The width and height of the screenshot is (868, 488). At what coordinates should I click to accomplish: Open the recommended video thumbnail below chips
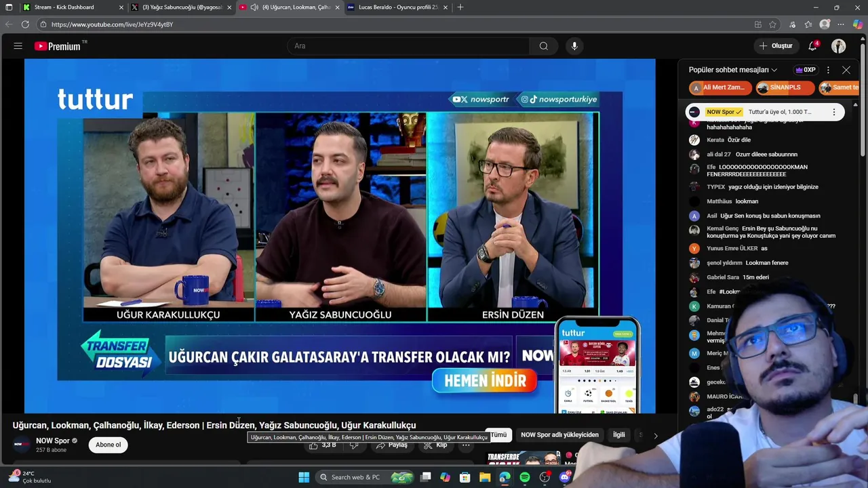tap(522, 459)
